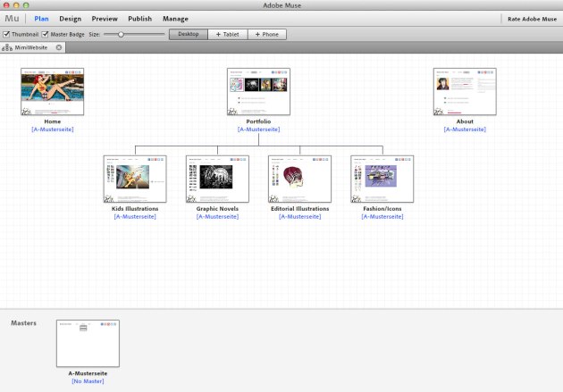Uncheck the Thumbnail checkbox
The image size is (563, 392).
[x=7, y=34]
